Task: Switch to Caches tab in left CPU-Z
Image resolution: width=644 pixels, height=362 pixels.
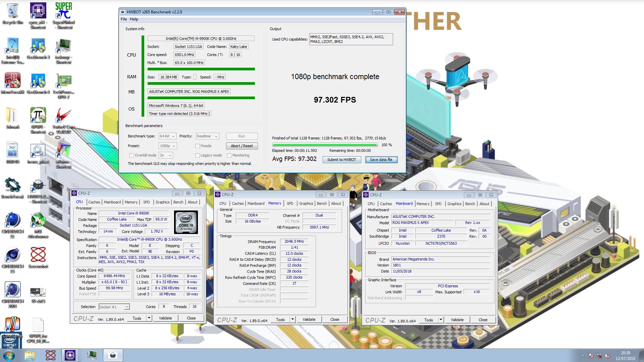Action: click(94, 202)
